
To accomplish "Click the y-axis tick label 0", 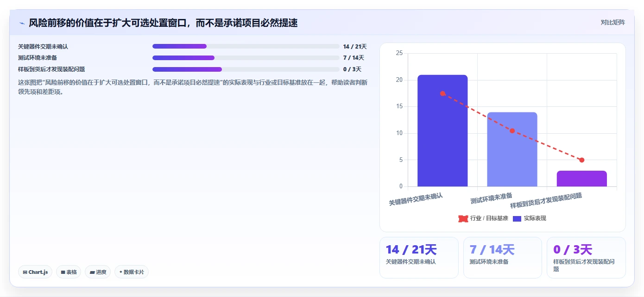I will point(401,186).
